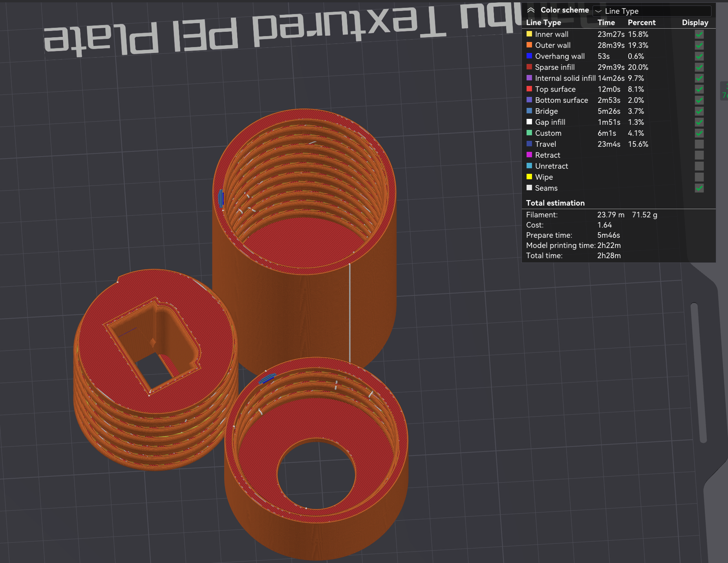Click the Retract magenta color swatch

pos(529,155)
